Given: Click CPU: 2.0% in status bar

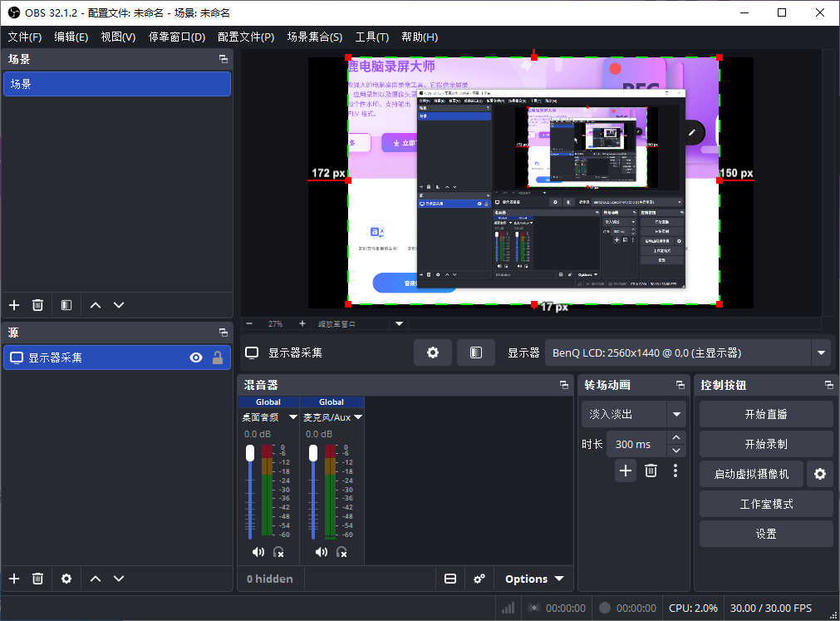Looking at the screenshot, I should coord(693,609).
